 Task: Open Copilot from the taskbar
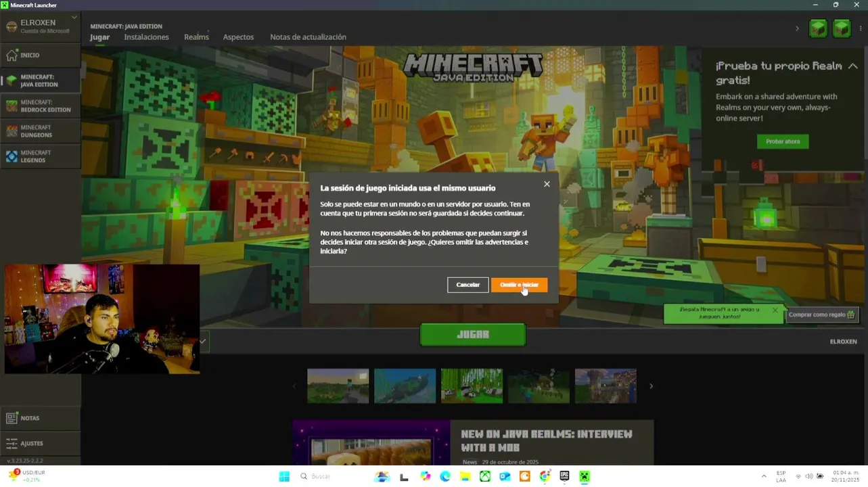425,476
